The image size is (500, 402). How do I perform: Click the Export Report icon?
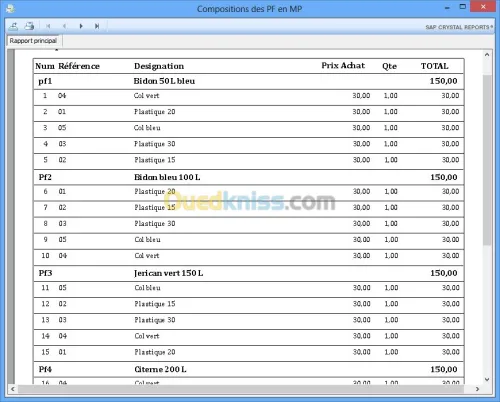[13, 26]
